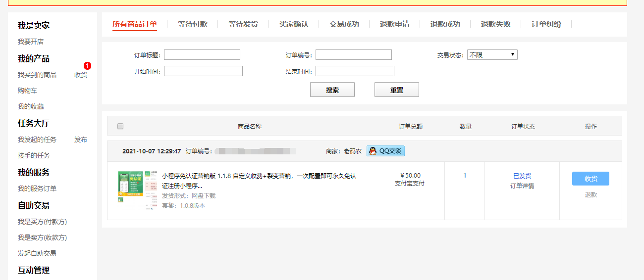Open the 等待发货 tab
The height and width of the screenshot is (280, 644).
(x=243, y=24)
